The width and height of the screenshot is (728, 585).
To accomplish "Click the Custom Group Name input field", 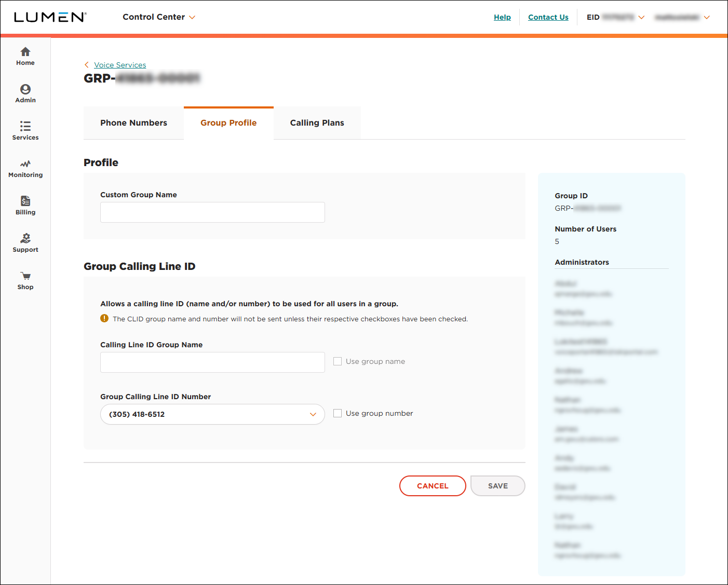I will [x=212, y=212].
